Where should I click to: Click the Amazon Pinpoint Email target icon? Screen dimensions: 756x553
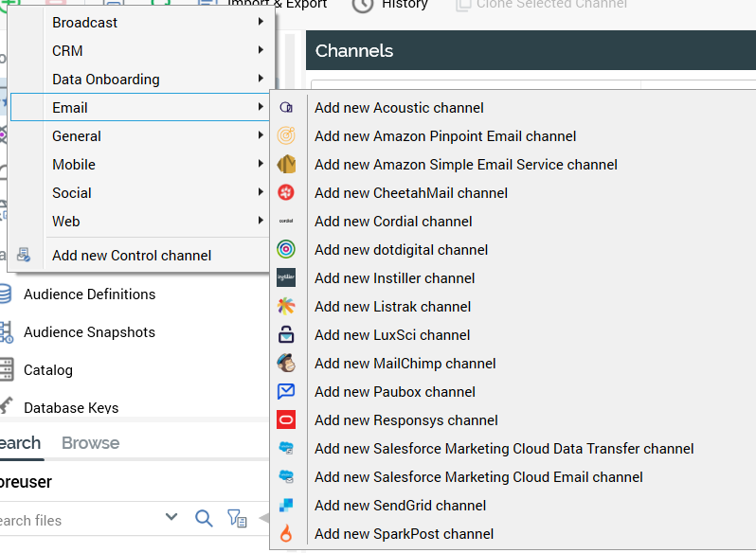tap(286, 136)
